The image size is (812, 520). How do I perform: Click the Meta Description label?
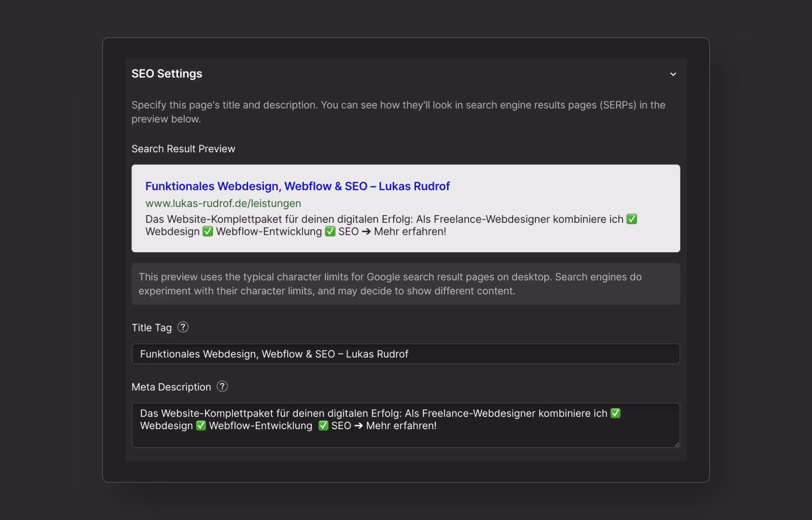pyautogui.click(x=171, y=387)
